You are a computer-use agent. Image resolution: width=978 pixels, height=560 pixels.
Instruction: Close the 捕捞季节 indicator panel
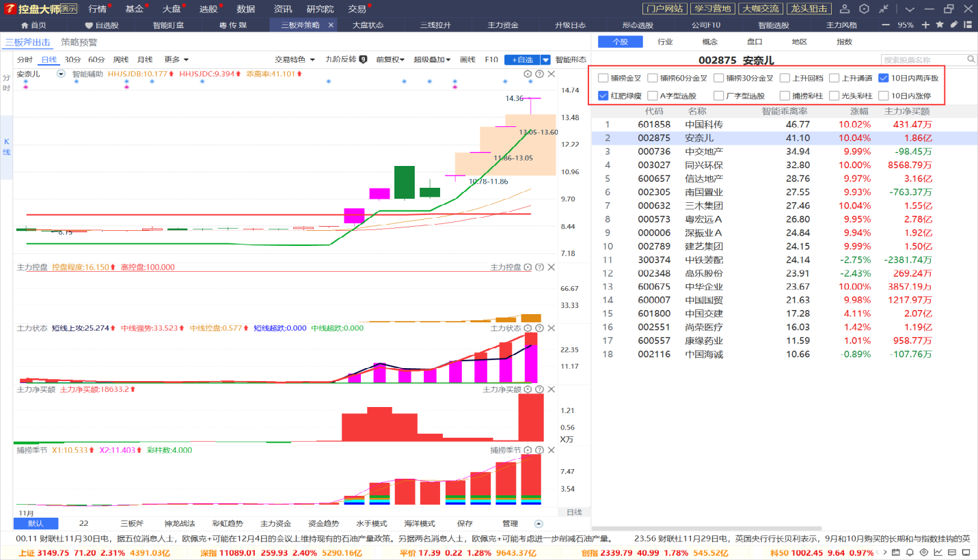551,450
